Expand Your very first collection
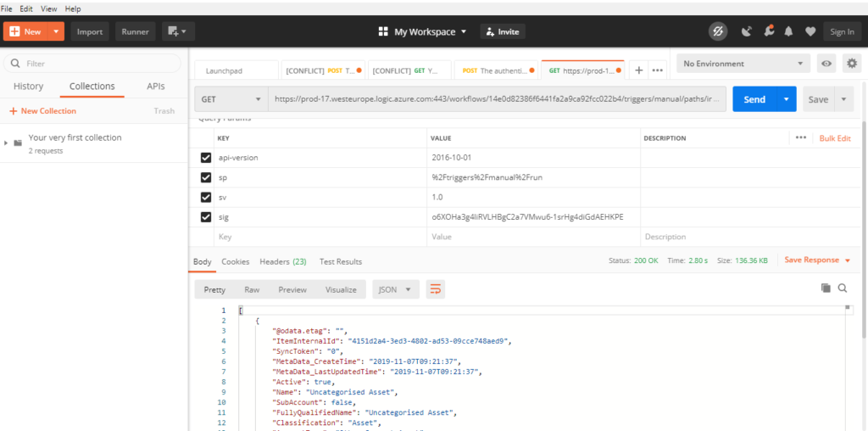Image resolution: width=868 pixels, height=431 pixels. [6, 143]
